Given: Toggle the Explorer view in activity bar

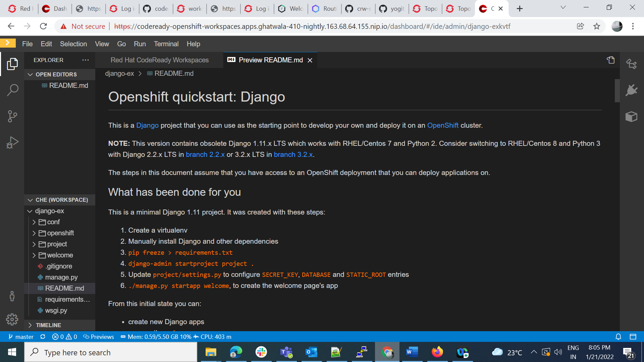Looking at the screenshot, I should [x=12, y=64].
